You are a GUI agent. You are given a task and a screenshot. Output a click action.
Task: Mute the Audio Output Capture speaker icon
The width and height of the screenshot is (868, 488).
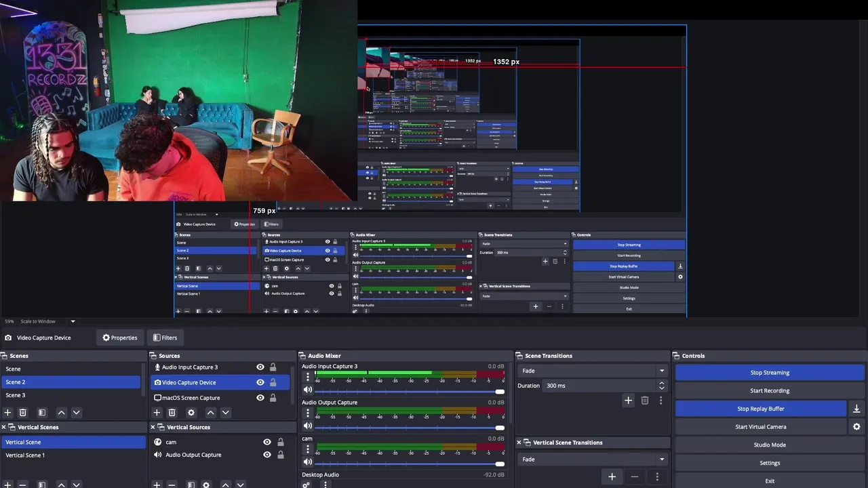pyautogui.click(x=307, y=426)
